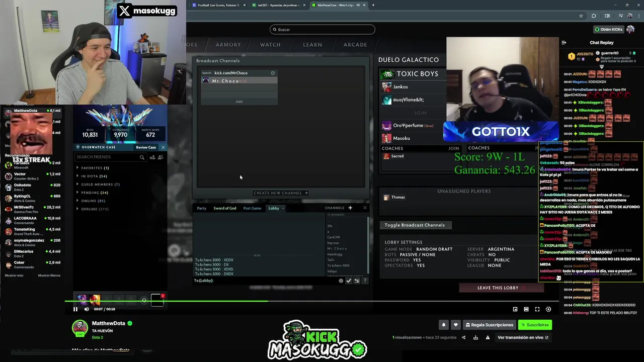The height and width of the screenshot is (362, 644).
Task: Click the MatthewDota live avatar
Action: click(x=79, y=328)
